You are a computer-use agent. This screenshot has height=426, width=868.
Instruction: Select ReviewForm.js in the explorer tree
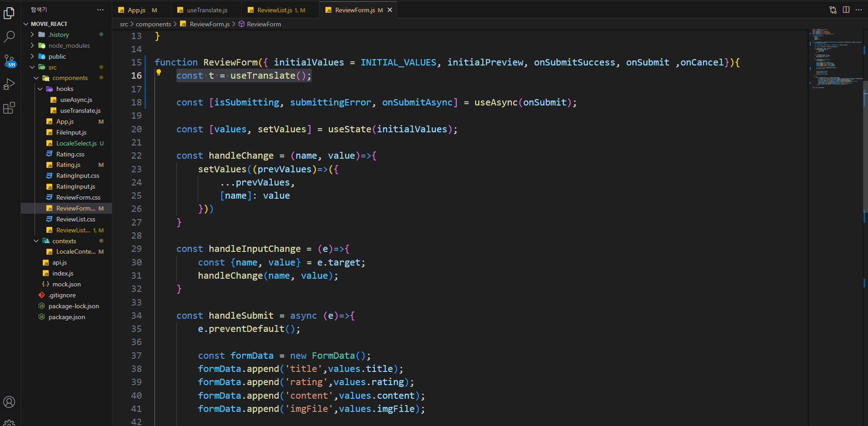(66, 208)
